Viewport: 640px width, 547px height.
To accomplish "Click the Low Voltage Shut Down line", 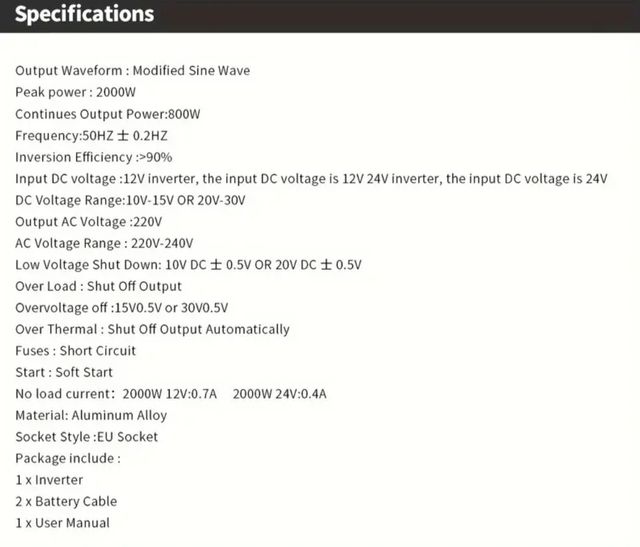I will [188, 265].
